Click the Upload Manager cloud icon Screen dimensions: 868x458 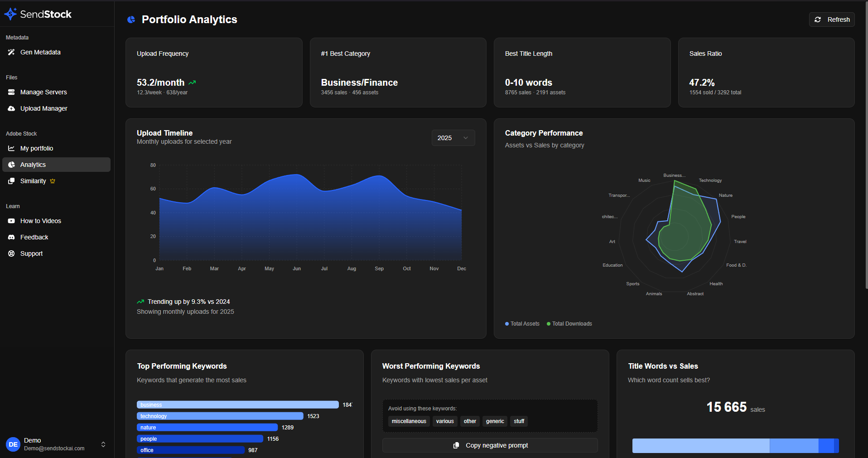point(11,108)
